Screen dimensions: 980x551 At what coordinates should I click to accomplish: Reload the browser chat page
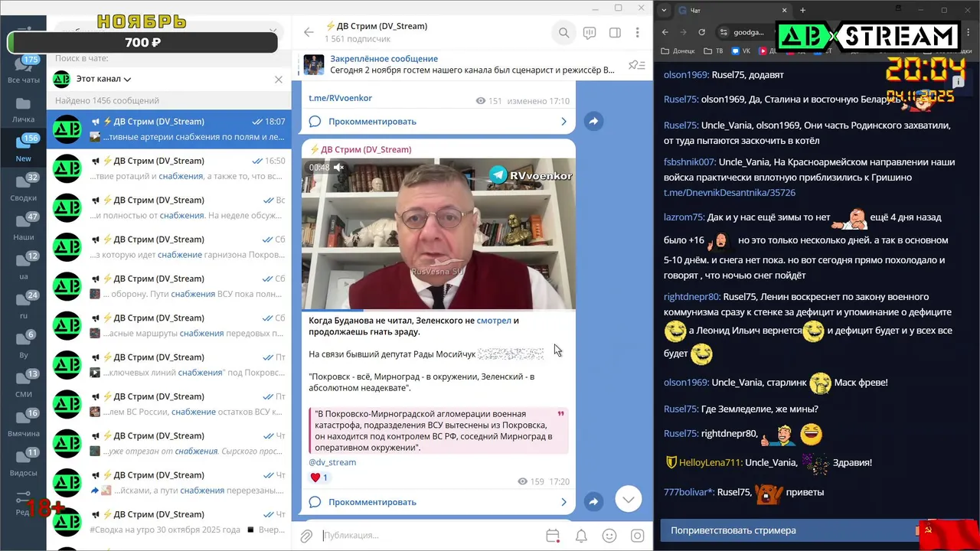(x=701, y=32)
